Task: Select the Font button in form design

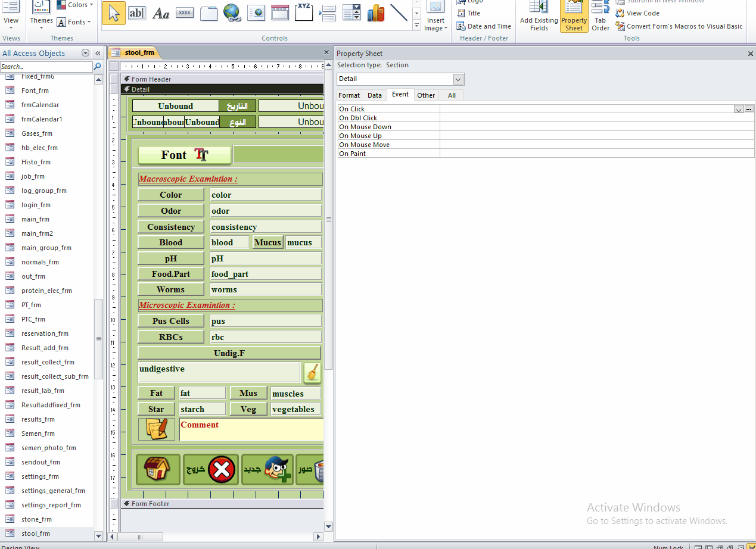Action: [x=184, y=155]
